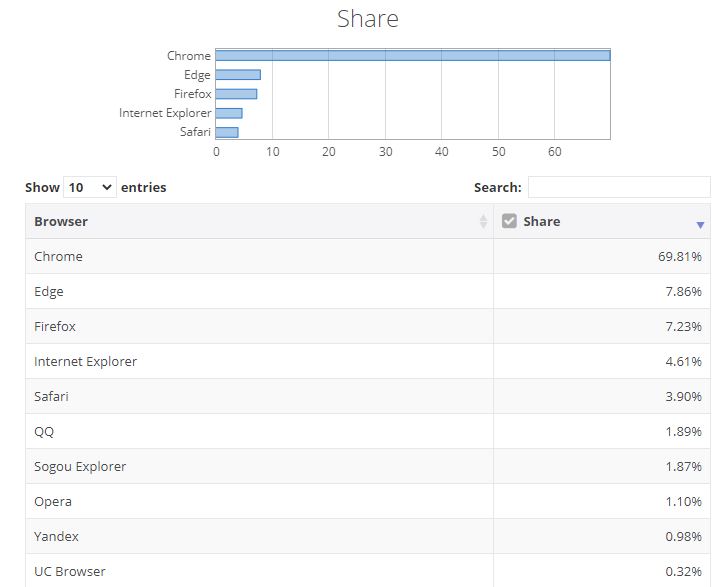Click the QQ browser table row
The width and height of the screenshot is (722, 587).
pyautogui.click(x=367, y=432)
